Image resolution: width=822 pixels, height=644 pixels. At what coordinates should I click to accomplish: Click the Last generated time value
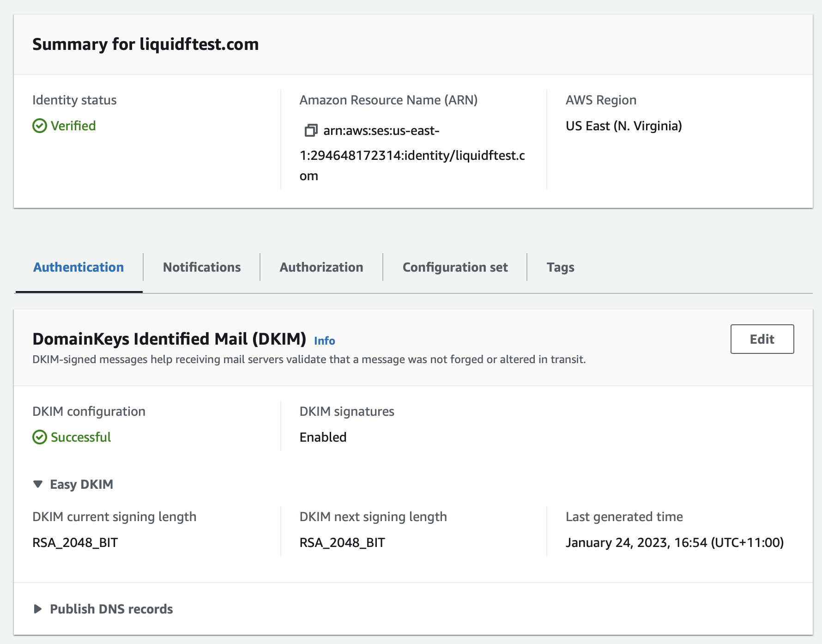pos(675,542)
